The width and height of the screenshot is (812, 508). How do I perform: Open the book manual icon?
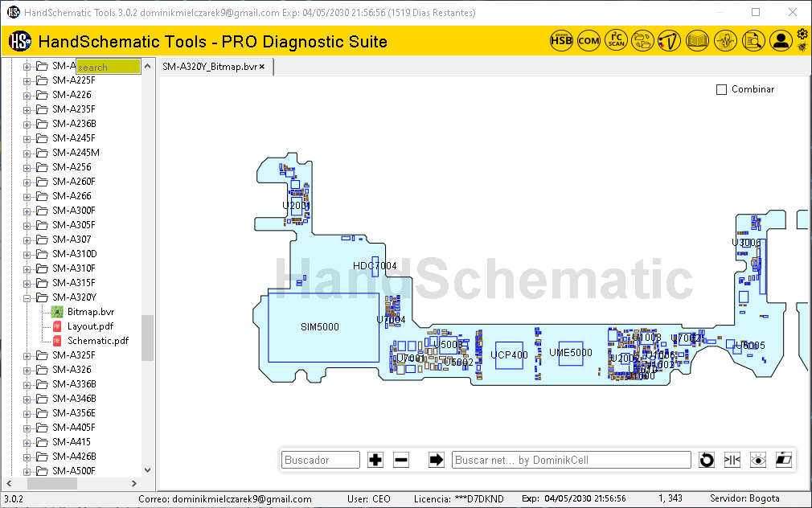click(x=697, y=40)
